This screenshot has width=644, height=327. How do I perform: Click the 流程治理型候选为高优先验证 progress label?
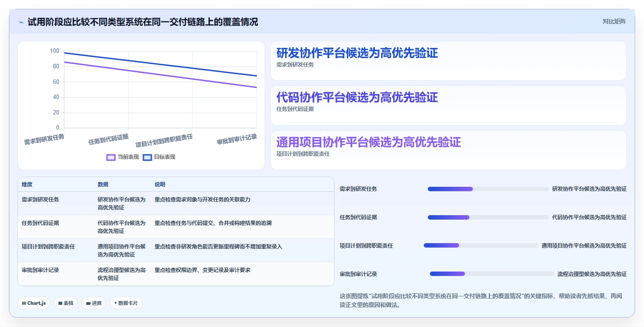[592, 274]
